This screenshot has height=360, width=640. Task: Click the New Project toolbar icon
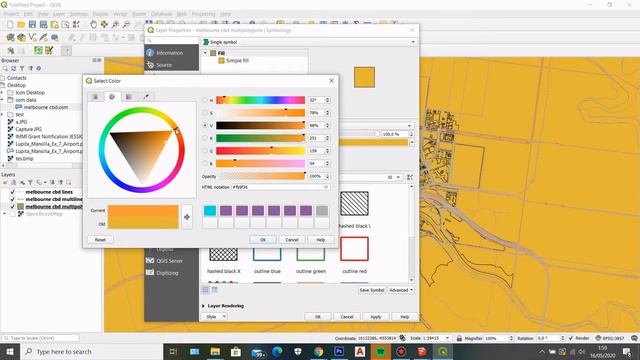[10, 25]
